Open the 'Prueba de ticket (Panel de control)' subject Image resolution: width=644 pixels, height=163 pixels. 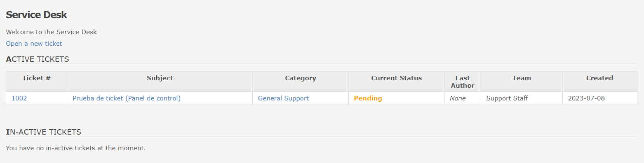pyautogui.click(x=127, y=98)
